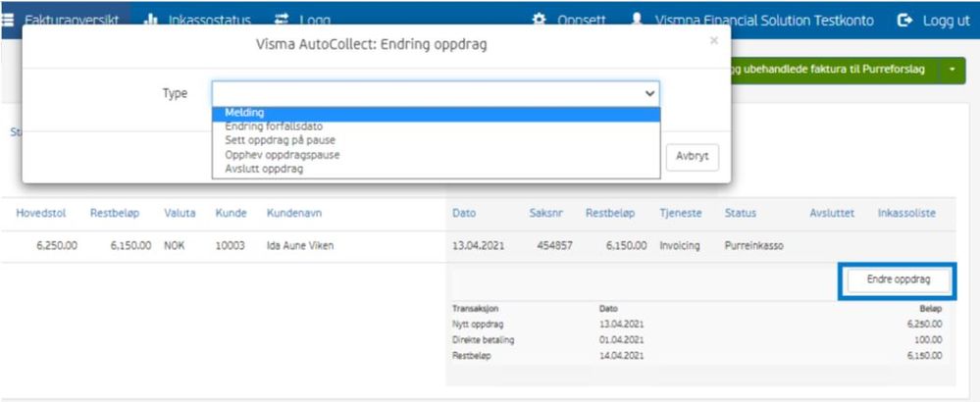
Task: Select customer number 10003
Action: [x=231, y=246]
